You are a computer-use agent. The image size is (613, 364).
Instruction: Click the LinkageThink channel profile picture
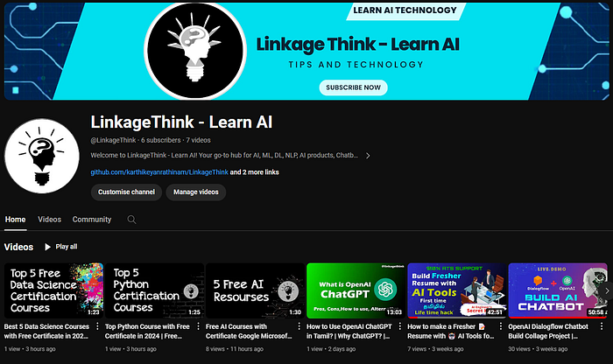(42, 157)
